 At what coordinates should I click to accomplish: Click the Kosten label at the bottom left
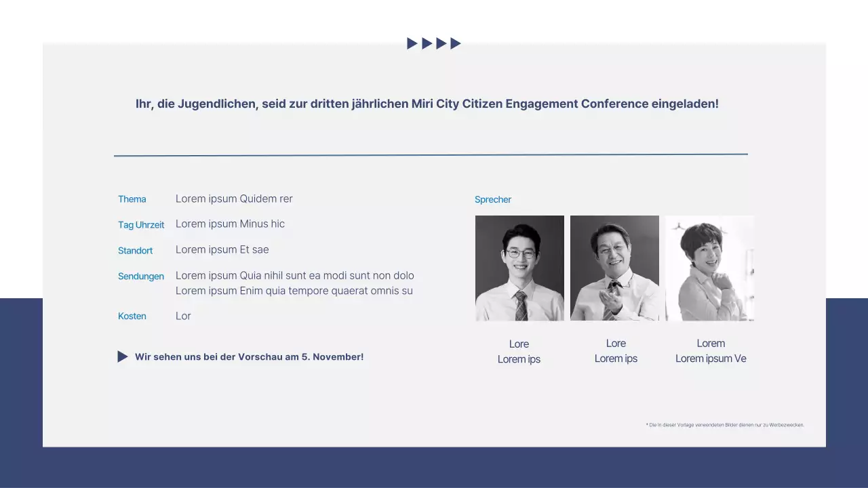132,316
